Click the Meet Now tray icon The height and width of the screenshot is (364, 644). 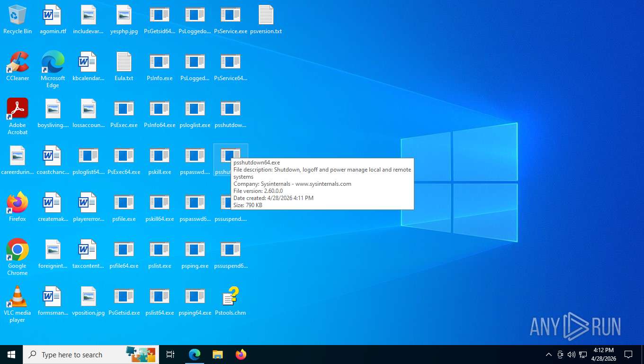point(560,355)
